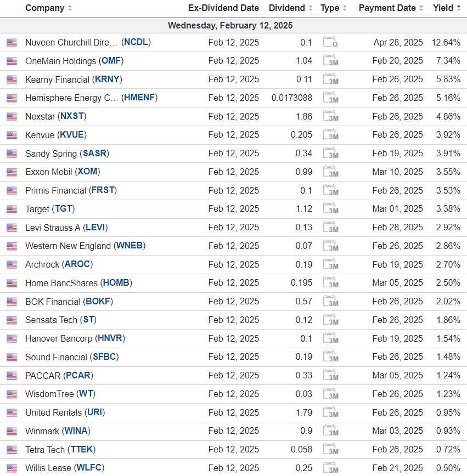Click the 3M calendar icon in United Rentals row
Screen dimensions: 467x476
330,412
